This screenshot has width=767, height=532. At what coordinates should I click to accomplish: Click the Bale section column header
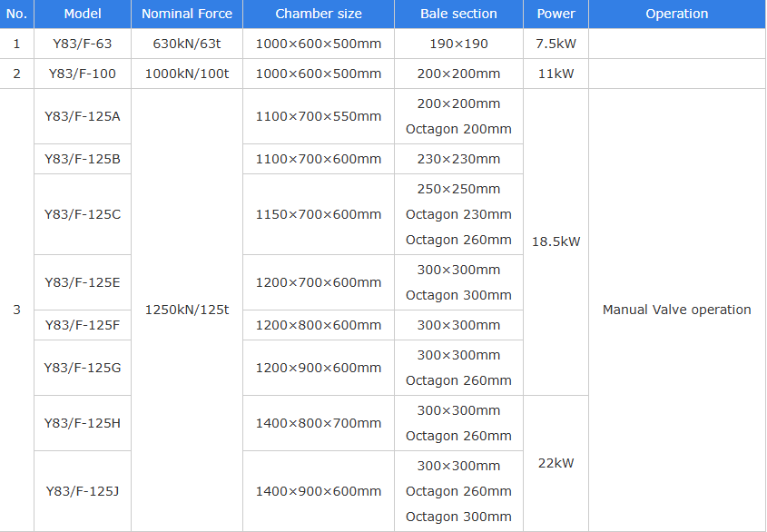(458, 14)
